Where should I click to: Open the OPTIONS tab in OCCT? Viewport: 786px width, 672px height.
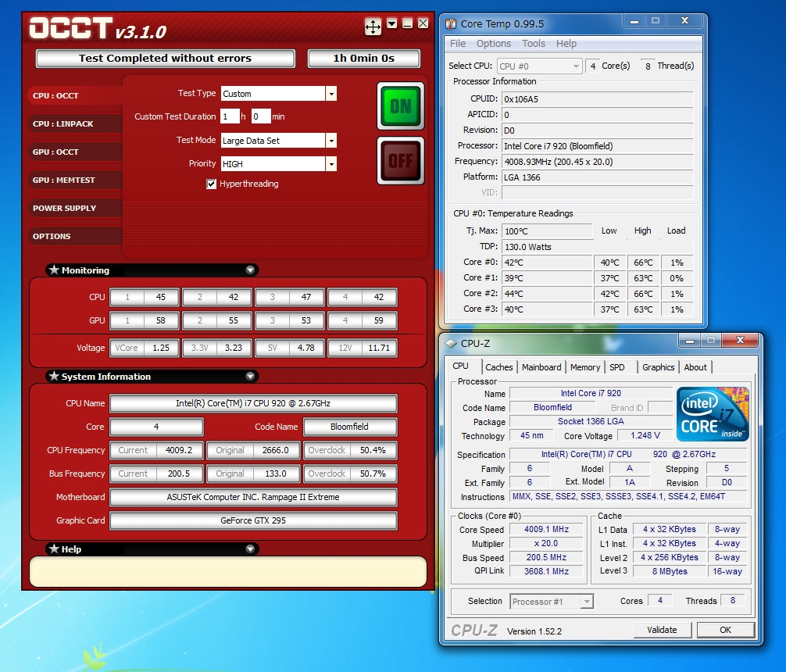point(73,236)
